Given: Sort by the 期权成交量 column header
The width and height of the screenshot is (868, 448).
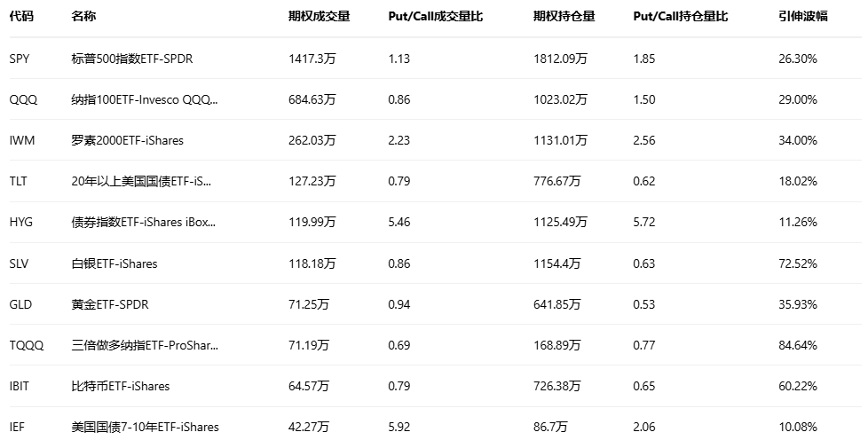Looking at the screenshot, I should 319,17.
